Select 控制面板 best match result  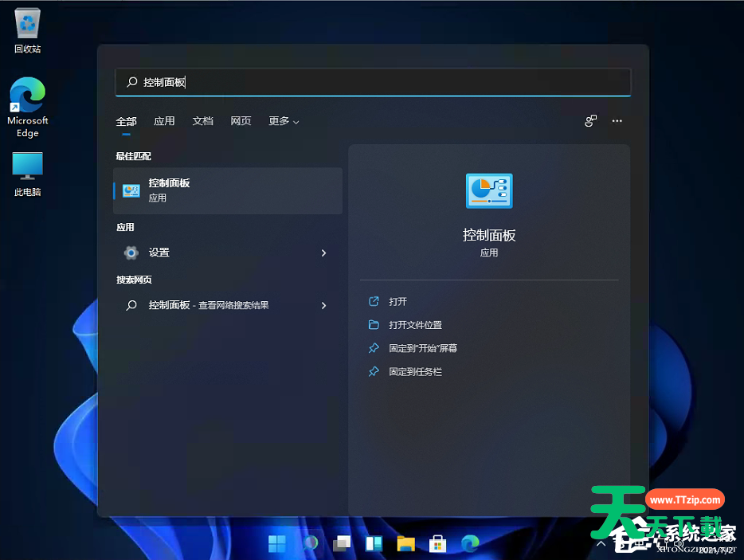pos(228,190)
